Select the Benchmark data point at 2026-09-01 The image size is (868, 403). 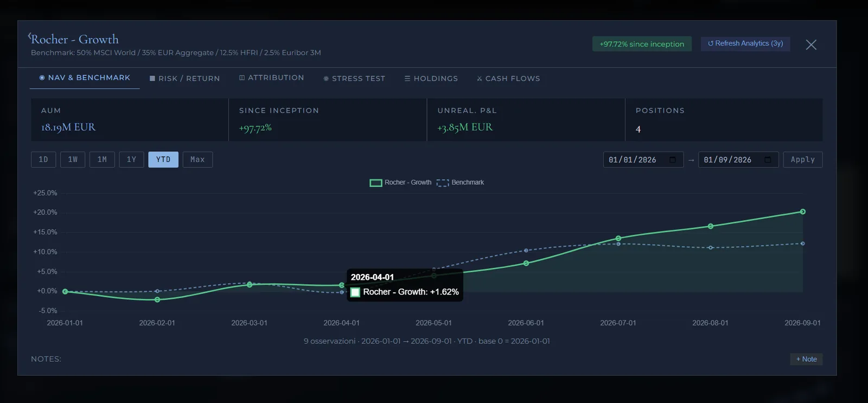pyautogui.click(x=803, y=244)
